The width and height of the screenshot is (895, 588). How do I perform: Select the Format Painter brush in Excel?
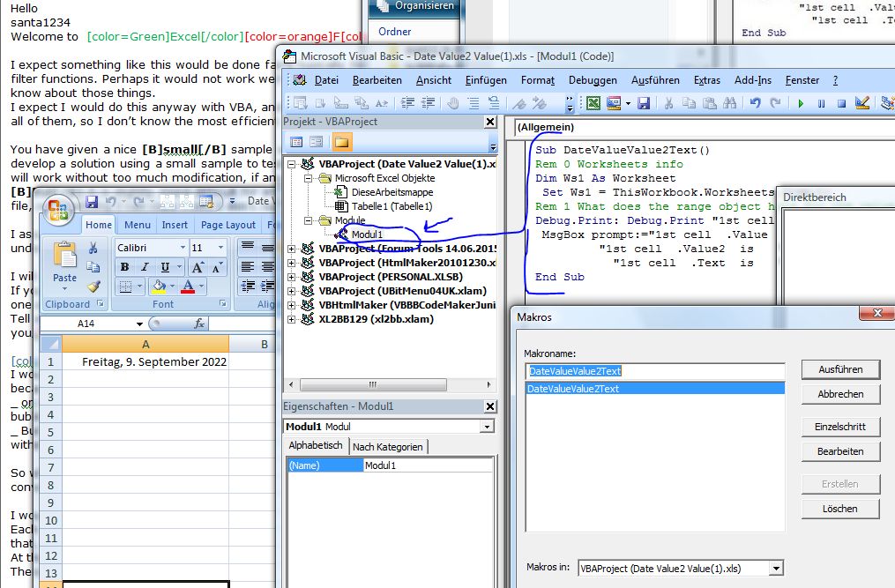coord(93,286)
